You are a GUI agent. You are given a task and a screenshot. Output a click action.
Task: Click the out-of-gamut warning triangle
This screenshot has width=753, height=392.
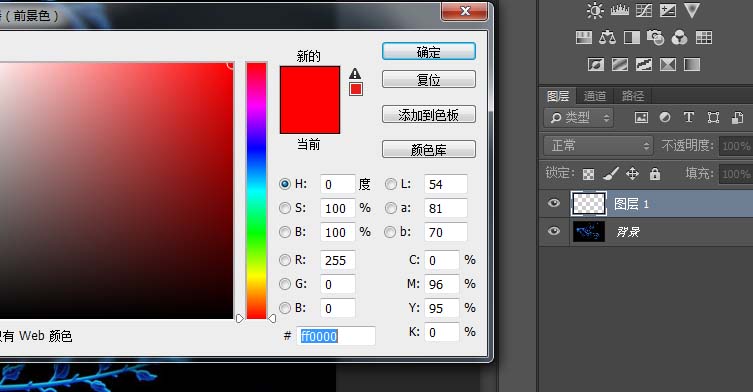[355, 74]
